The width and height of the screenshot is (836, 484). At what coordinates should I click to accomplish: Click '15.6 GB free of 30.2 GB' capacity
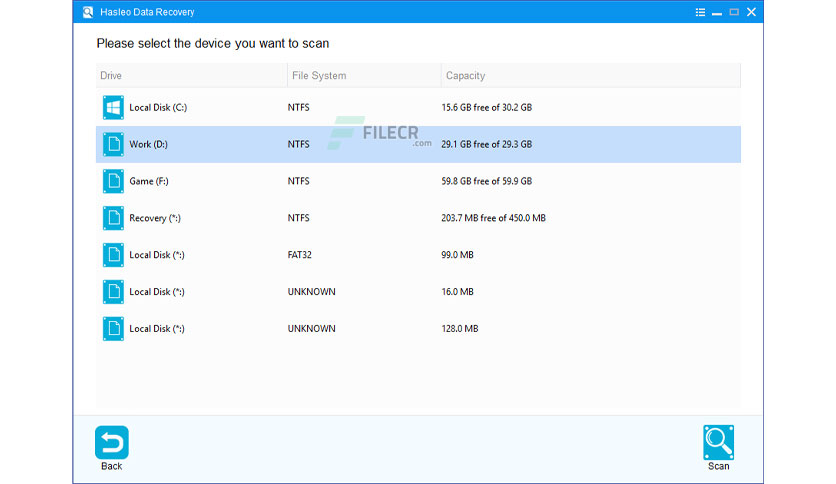[x=487, y=107]
